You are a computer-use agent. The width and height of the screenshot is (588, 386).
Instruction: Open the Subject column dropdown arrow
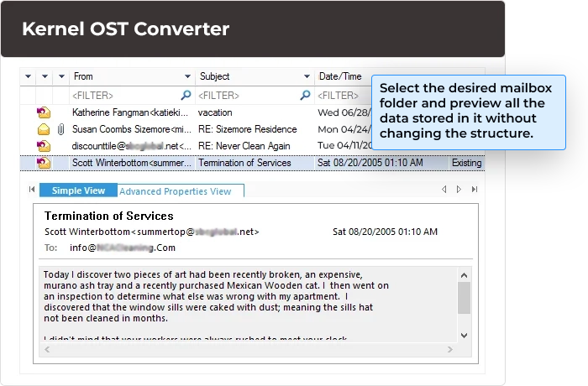point(307,76)
